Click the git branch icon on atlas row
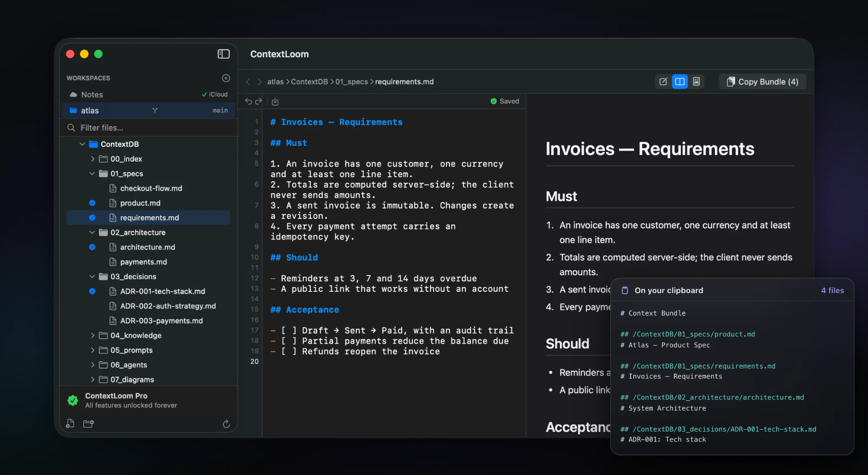Image resolution: width=868 pixels, height=475 pixels. tap(155, 111)
